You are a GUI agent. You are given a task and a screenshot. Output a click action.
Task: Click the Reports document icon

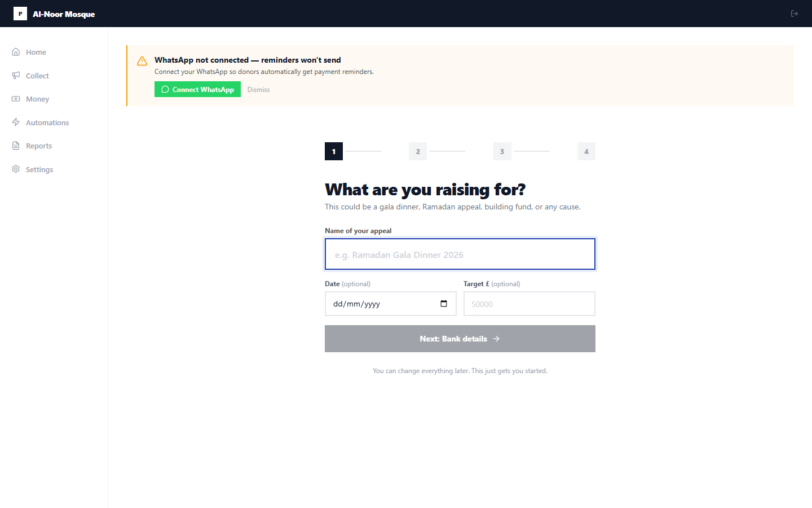[16, 146]
